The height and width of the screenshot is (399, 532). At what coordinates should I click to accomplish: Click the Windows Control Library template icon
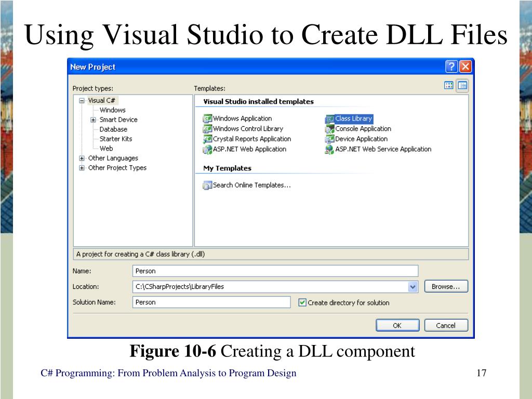(x=207, y=129)
